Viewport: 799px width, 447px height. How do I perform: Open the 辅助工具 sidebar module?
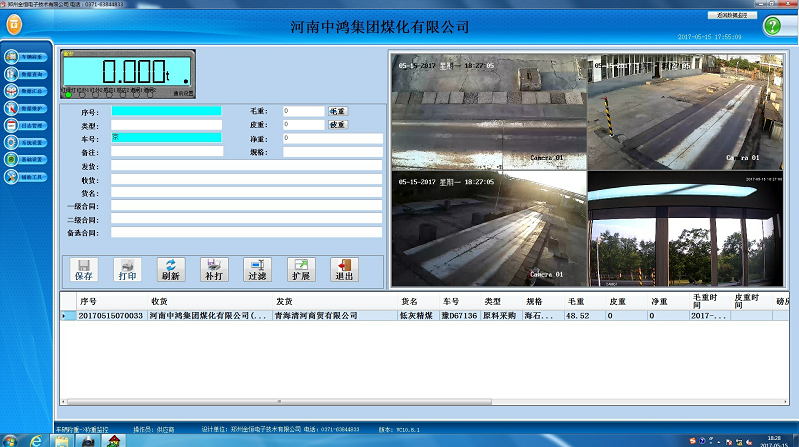(x=28, y=178)
